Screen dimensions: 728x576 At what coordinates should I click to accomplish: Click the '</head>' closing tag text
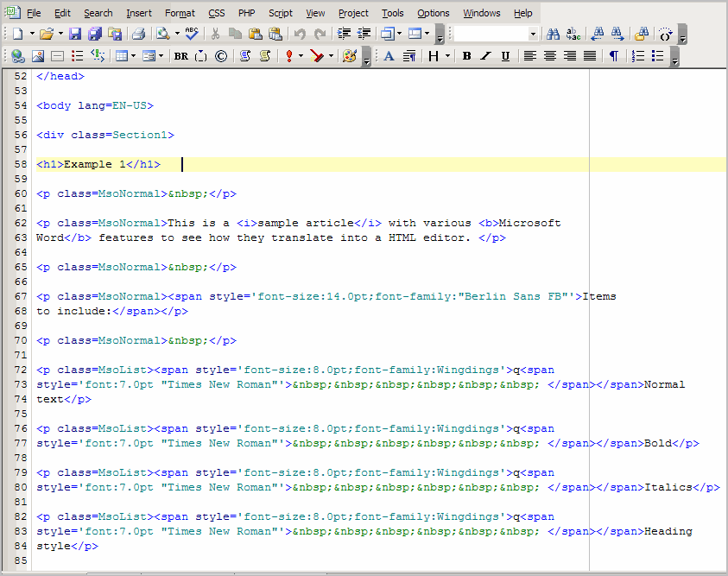[x=60, y=76]
